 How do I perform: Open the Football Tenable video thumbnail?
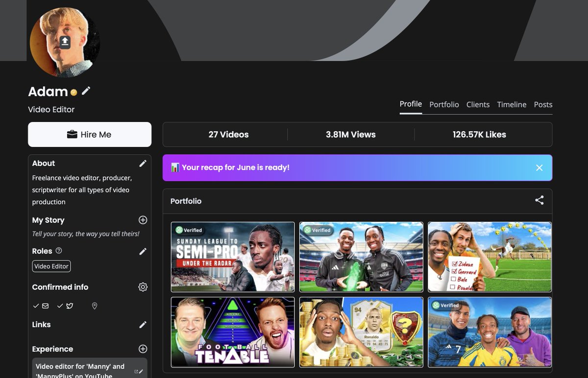[x=232, y=332]
